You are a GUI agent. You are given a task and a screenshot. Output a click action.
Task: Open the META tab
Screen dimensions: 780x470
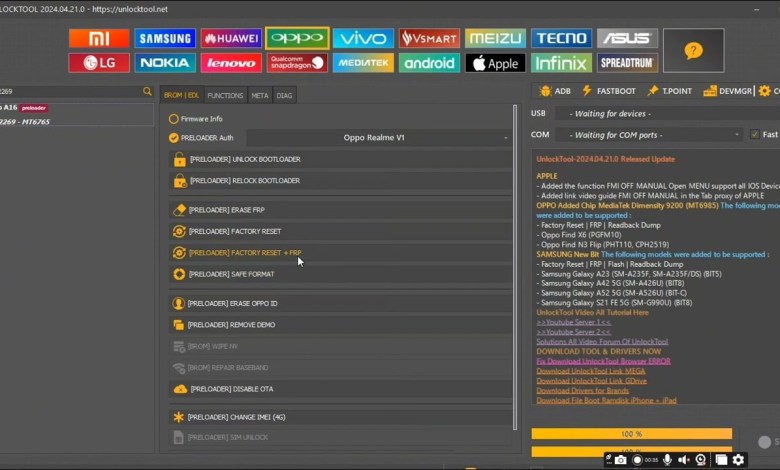260,95
